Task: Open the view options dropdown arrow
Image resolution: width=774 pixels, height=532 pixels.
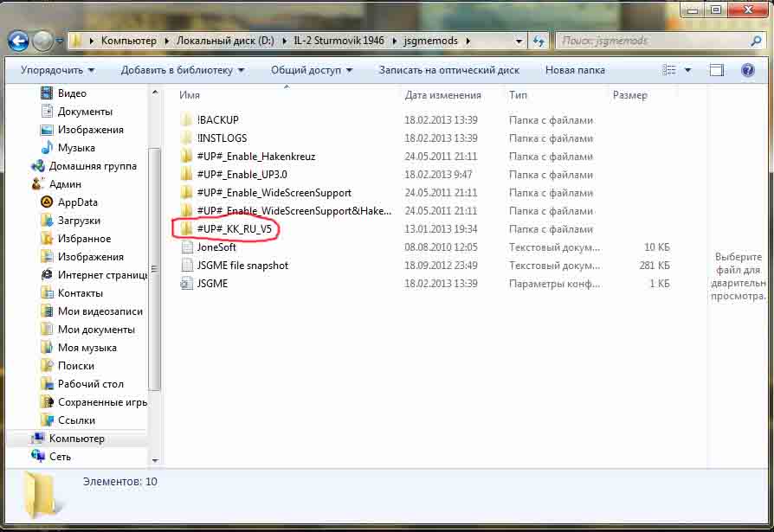Action: [x=687, y=70]
